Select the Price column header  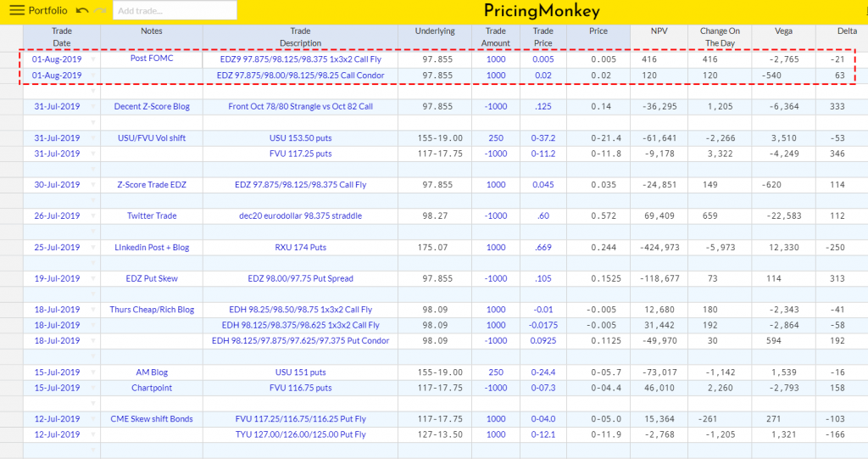598,37
